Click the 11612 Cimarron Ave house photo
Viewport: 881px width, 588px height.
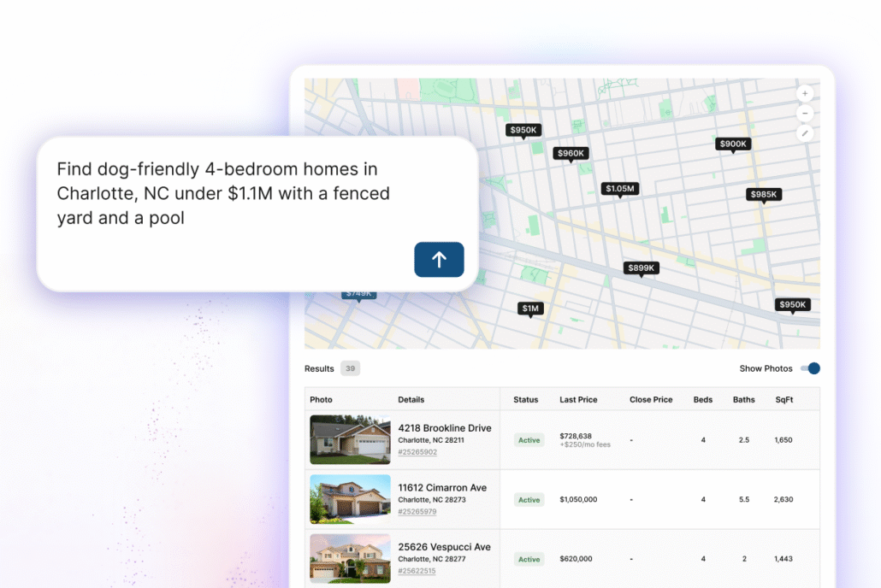coord(350,500)
